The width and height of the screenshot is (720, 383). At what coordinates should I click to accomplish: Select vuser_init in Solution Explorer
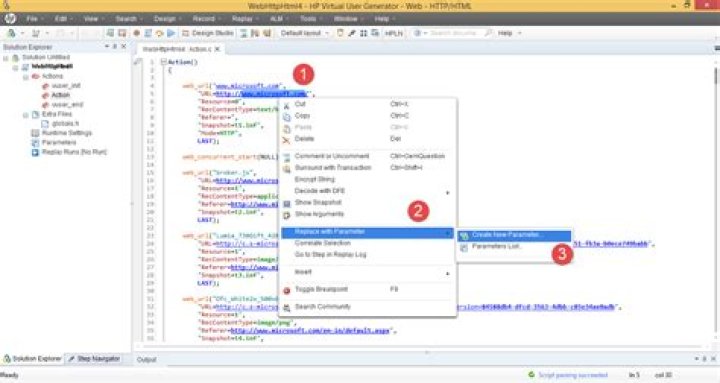click(x=66, y=86)
